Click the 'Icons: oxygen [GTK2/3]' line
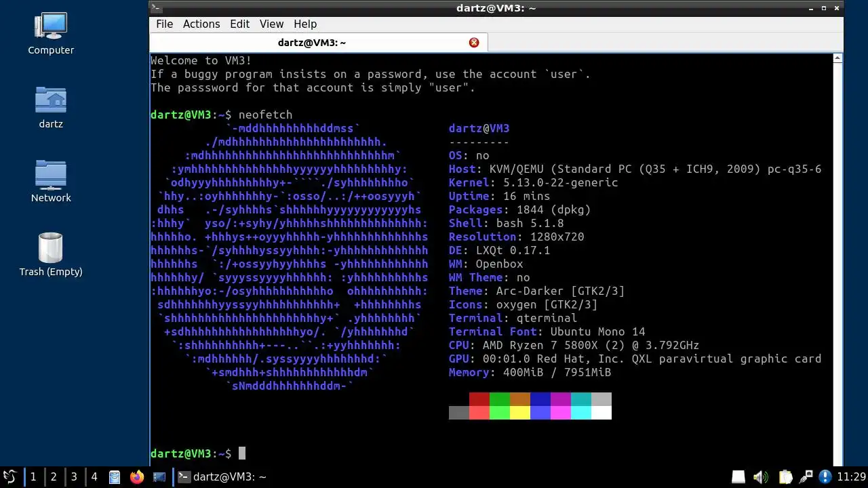 pyautogui.click(x=524, y=304)
